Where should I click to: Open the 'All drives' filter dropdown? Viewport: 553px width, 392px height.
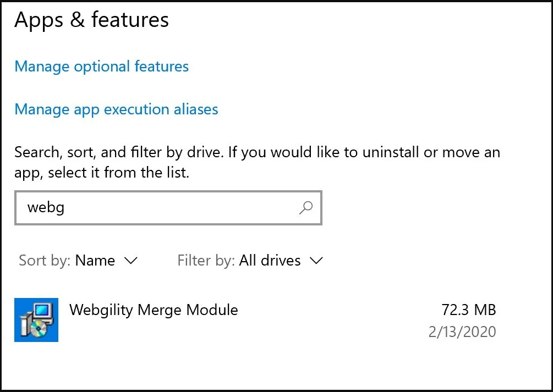(270, 260)
